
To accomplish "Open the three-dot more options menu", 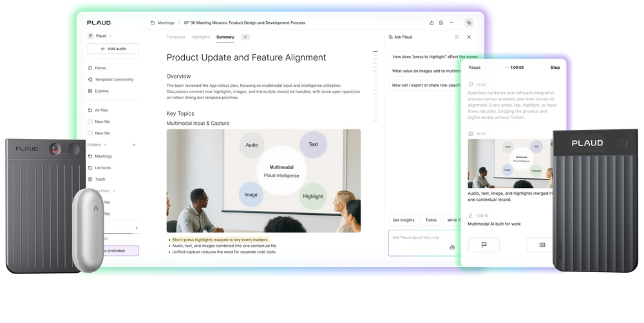I will coord(452,23).
